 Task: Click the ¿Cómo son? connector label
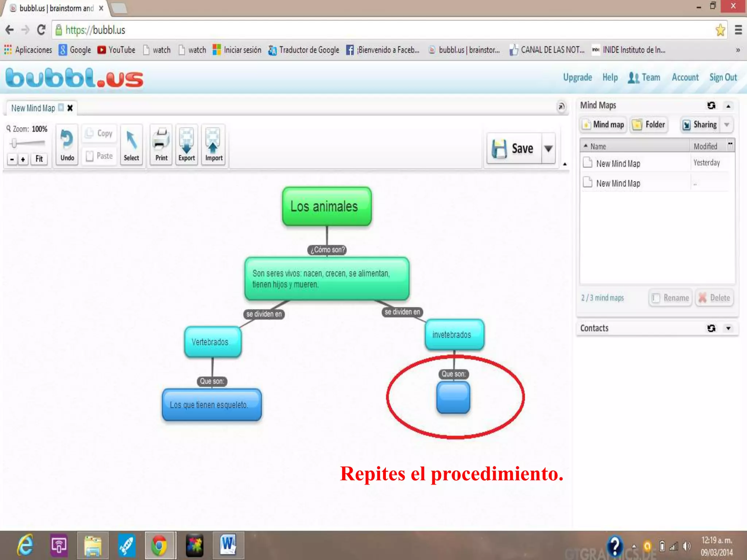[x=327, y=250]
